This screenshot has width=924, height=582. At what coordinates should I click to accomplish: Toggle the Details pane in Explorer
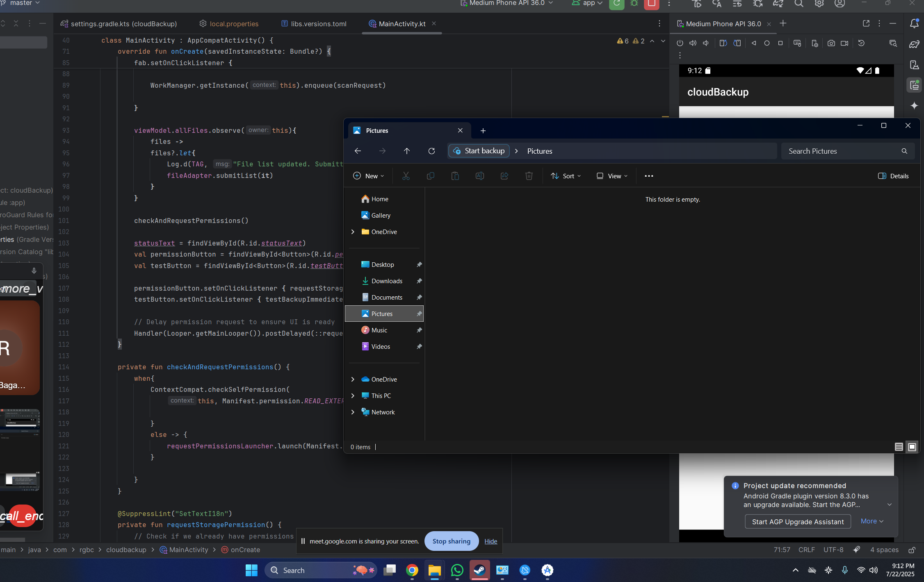pos(893,176)
